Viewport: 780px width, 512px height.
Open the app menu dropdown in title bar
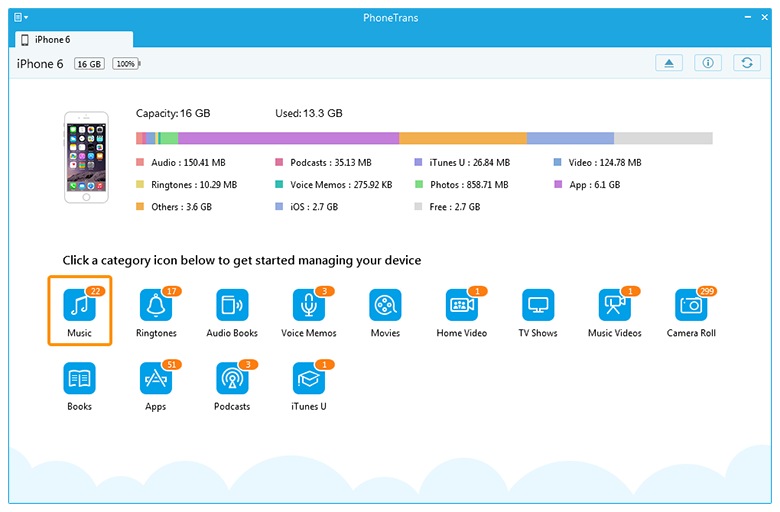21,17
